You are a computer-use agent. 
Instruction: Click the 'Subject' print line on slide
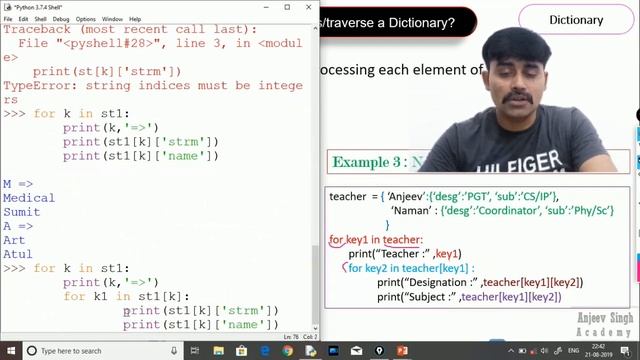pyautogui.click(x=469, y=297)
